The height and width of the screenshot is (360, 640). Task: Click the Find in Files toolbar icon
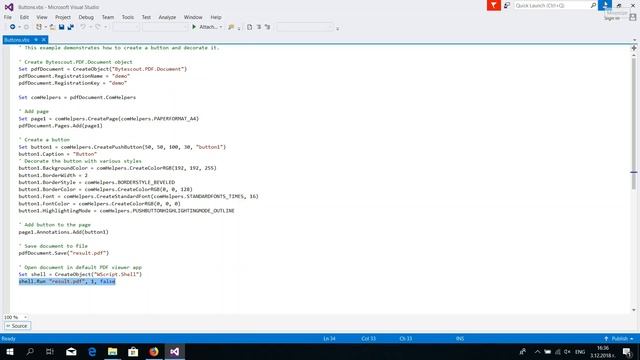click(x=231, y=27)
